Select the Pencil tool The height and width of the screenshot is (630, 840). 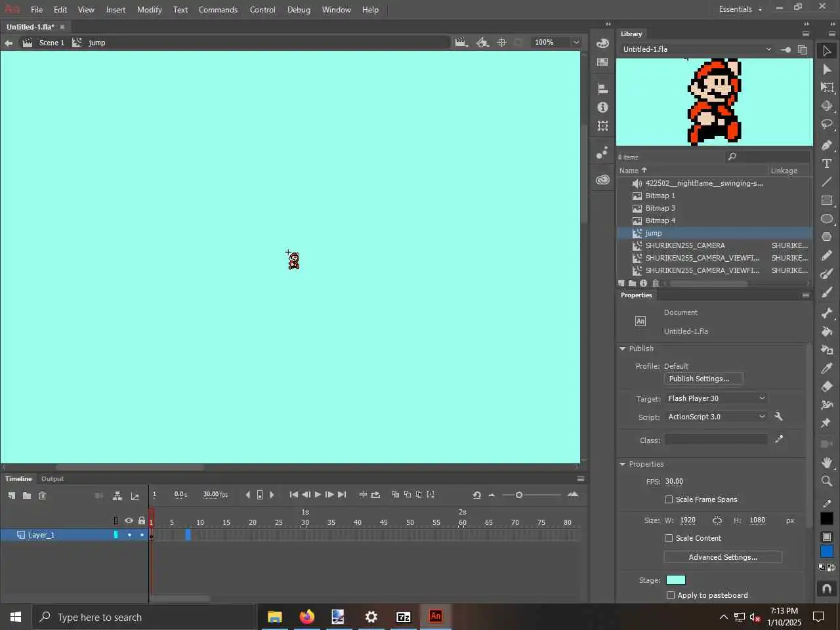[827, 255]
